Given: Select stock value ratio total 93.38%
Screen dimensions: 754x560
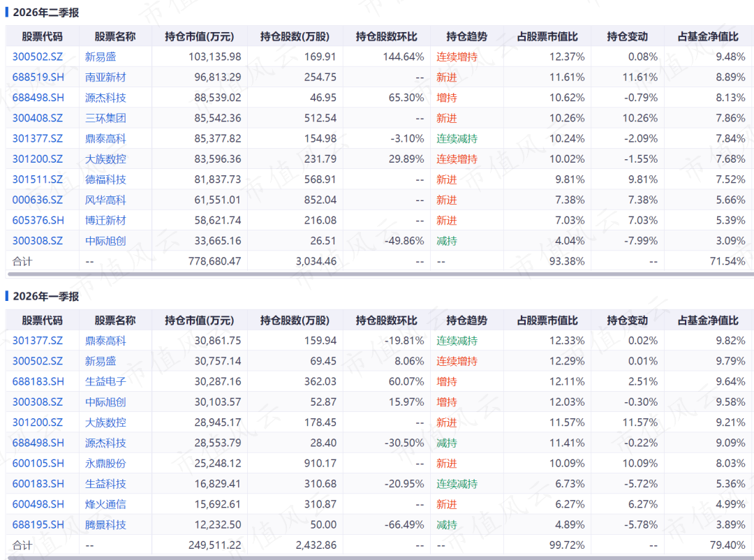Looking at the screenshot, I should tap(567, 261).
